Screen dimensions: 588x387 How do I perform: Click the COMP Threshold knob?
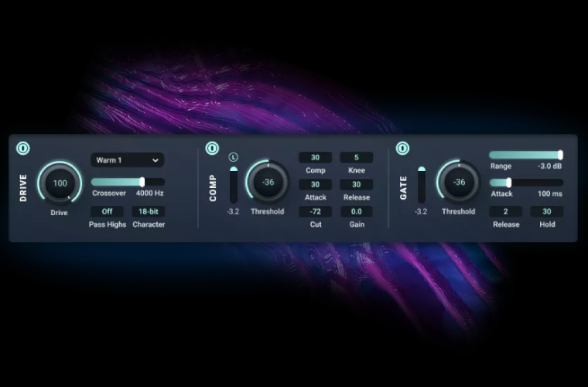click(x=268, y=183)
